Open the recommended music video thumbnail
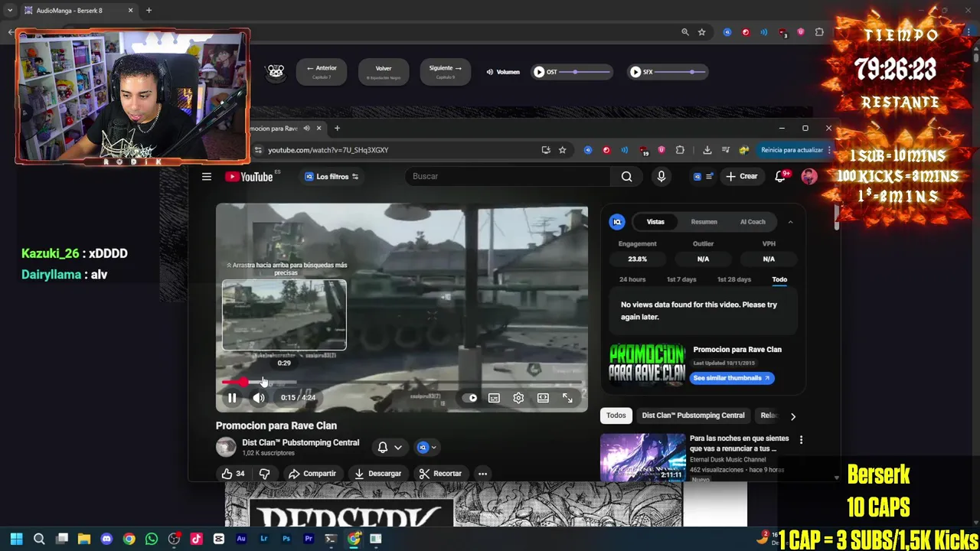The height and width of the screenshot is (551, 980). pyautogui.click(x=643, y=457)
